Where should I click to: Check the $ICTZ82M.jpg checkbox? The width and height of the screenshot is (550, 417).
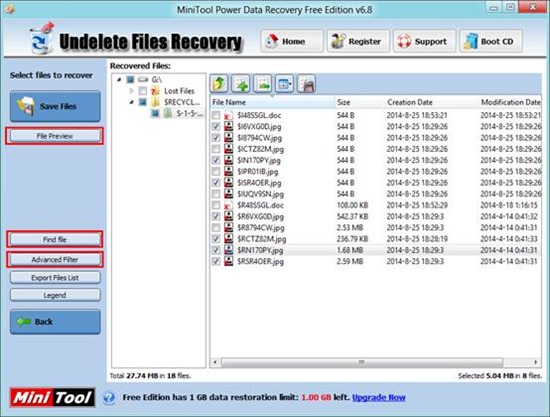coord(216,149)
